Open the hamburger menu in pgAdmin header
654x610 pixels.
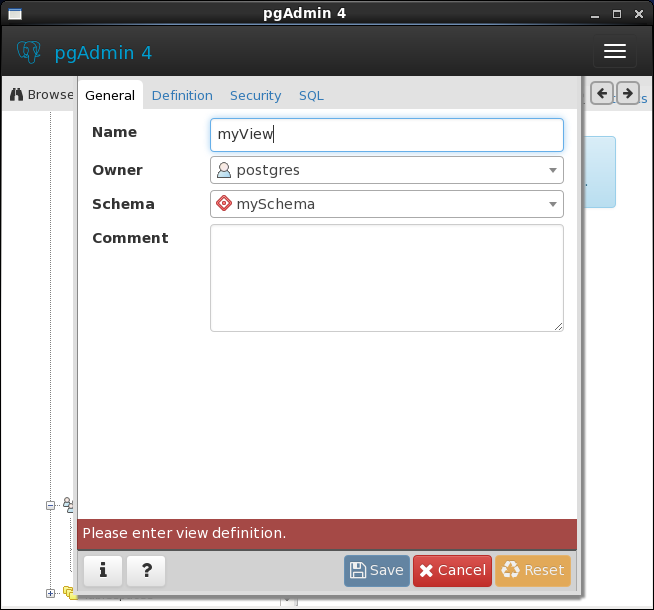click(x=614, y=52)
